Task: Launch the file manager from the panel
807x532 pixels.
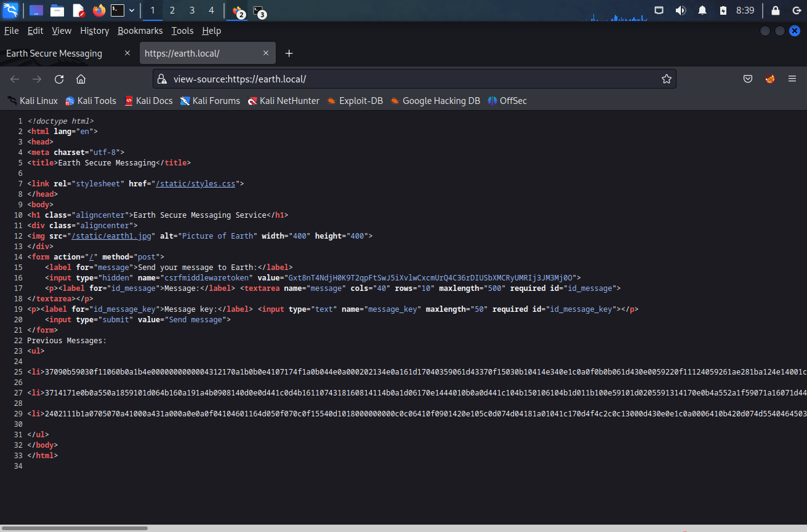Action: coord(57,10)
